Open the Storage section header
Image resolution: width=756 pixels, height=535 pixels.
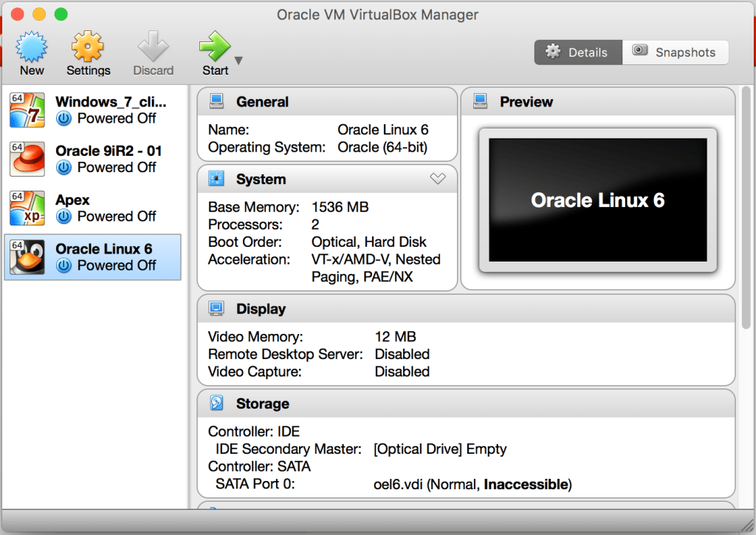tap(467, 403)
